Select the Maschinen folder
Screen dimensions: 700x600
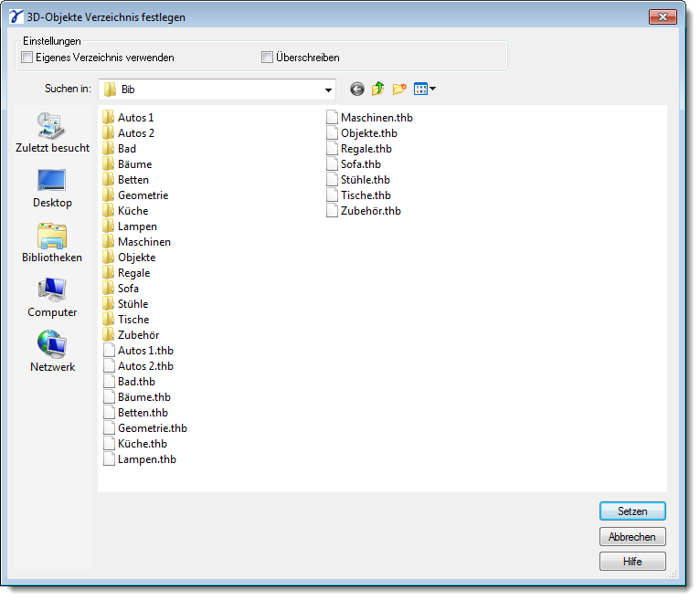pos(136,242)
